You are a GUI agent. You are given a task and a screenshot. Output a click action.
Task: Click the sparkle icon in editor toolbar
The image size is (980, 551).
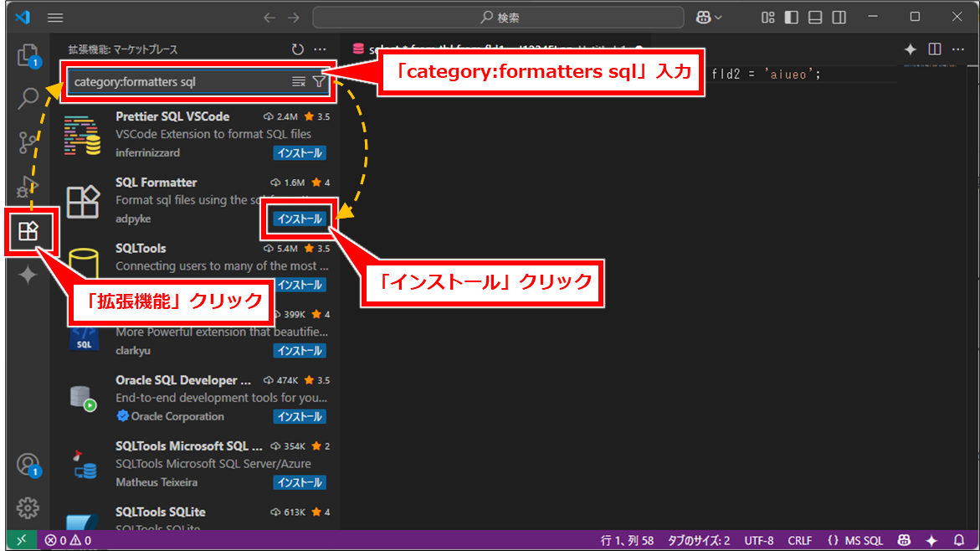910,49
